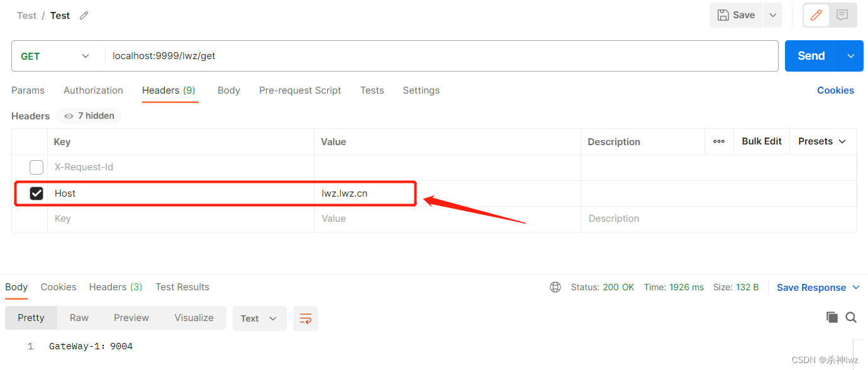The image size is (868, 370).
Task: Click the request URL field
Action: (x=442, y=56)
